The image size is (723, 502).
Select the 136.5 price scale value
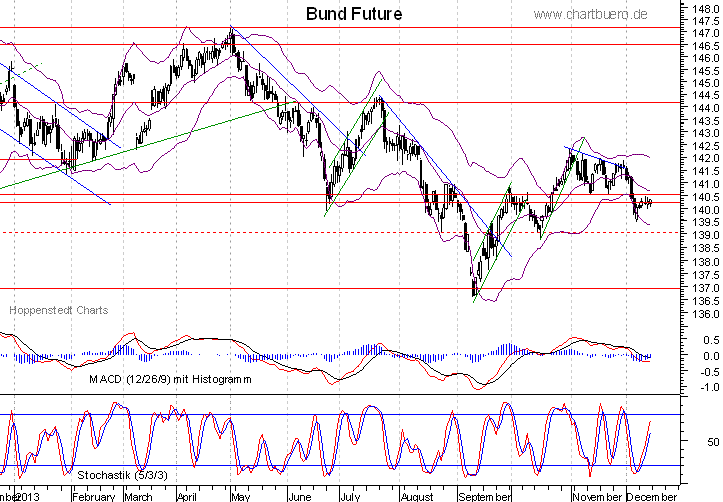[706, 301]
